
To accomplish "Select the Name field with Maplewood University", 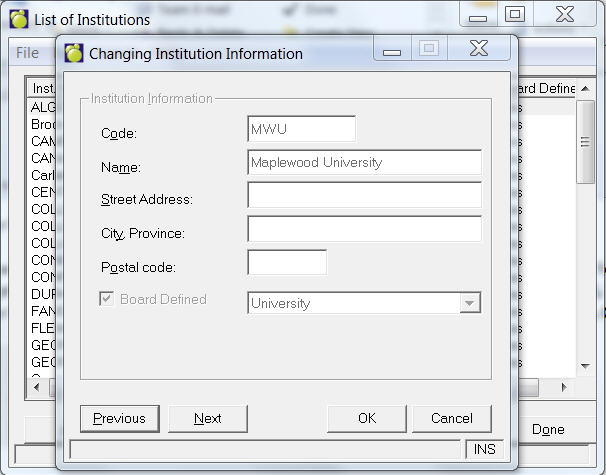I will (x=364, y=162).
